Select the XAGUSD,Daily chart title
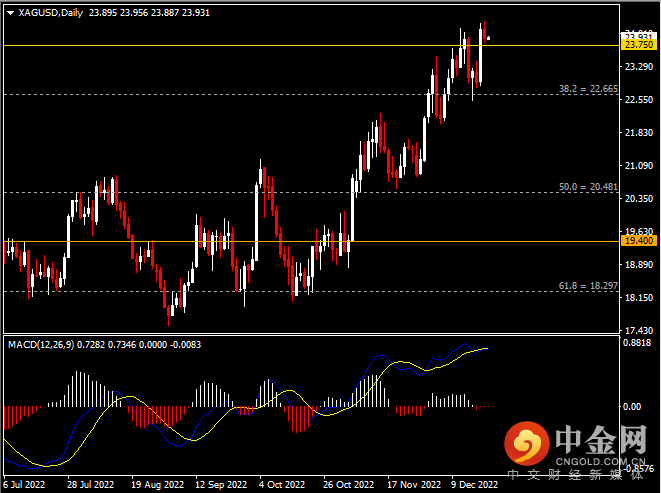Screen dimensions: 661x493 pos(50,12)
